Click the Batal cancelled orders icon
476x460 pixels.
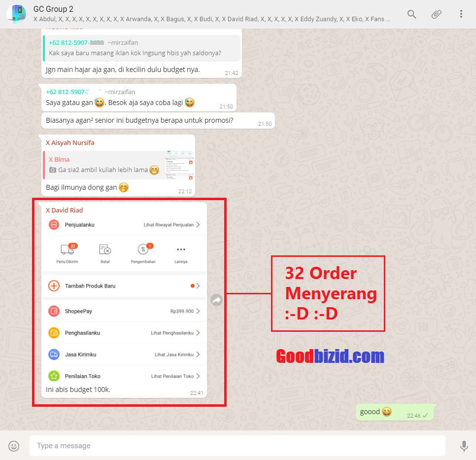click(105, 249)
